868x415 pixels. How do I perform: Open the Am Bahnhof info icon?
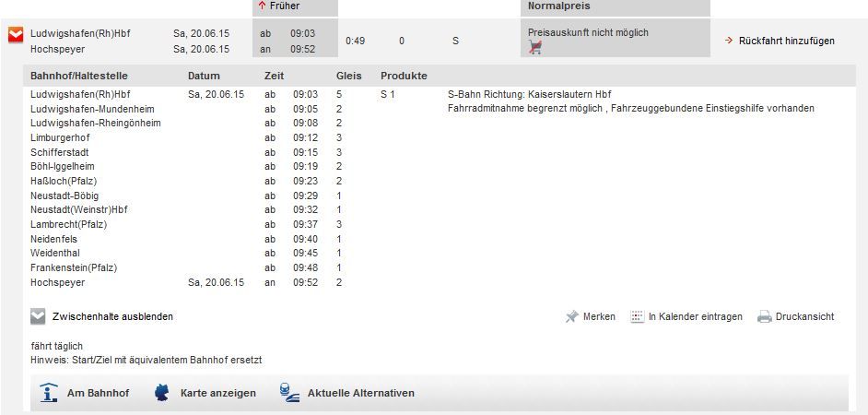coord(49,393)
